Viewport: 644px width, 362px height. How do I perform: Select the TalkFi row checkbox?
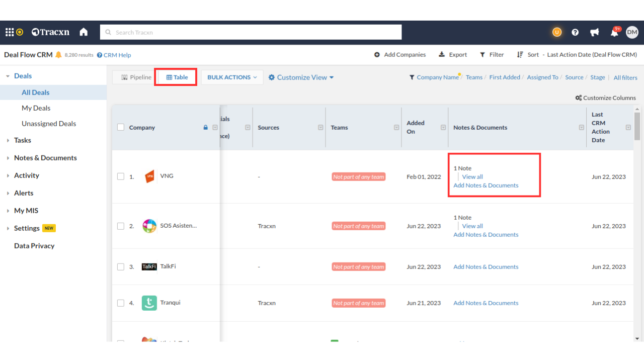pos(121,267)
